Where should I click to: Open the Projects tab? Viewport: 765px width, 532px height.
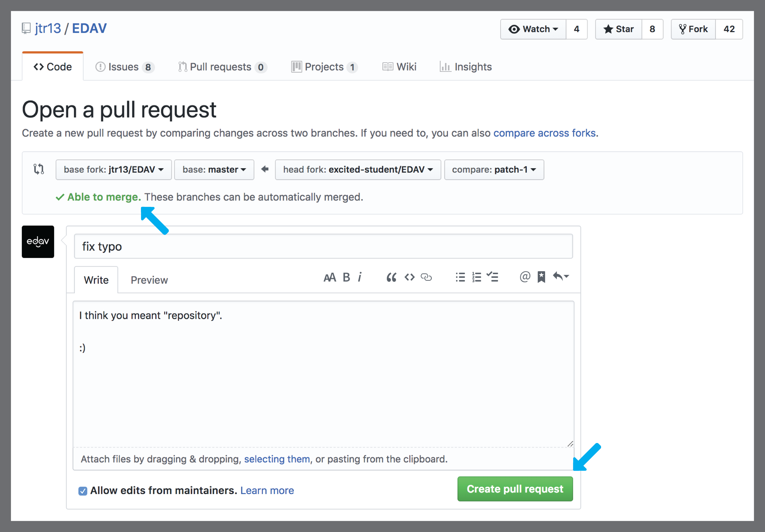324,67
